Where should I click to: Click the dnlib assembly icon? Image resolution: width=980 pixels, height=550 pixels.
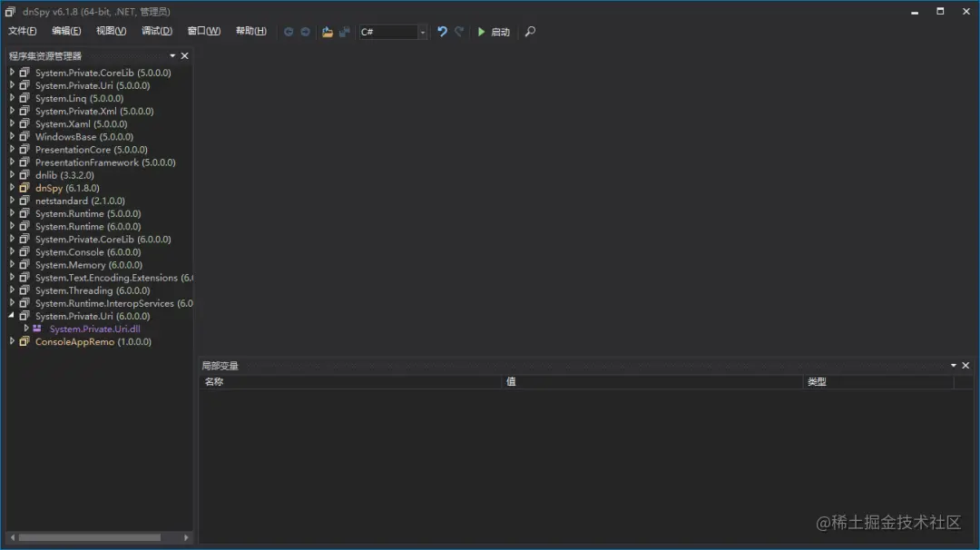tap(24, 175)
